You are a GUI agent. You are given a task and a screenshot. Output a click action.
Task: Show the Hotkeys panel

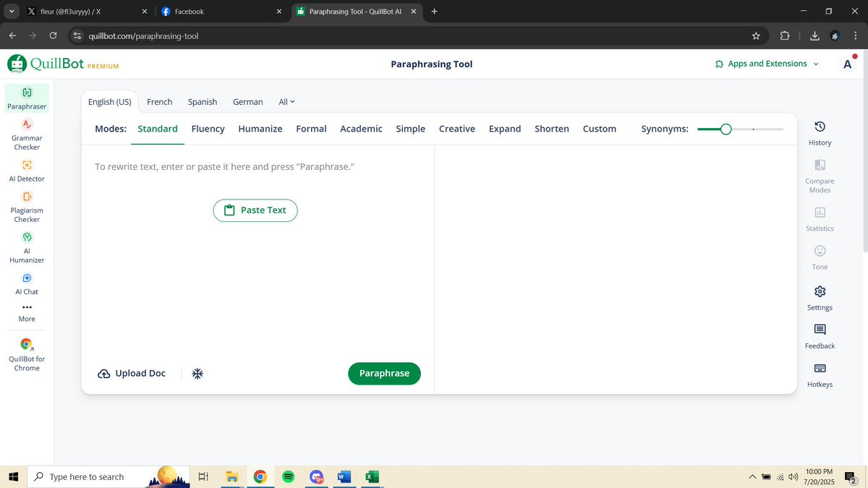(820, 375)
